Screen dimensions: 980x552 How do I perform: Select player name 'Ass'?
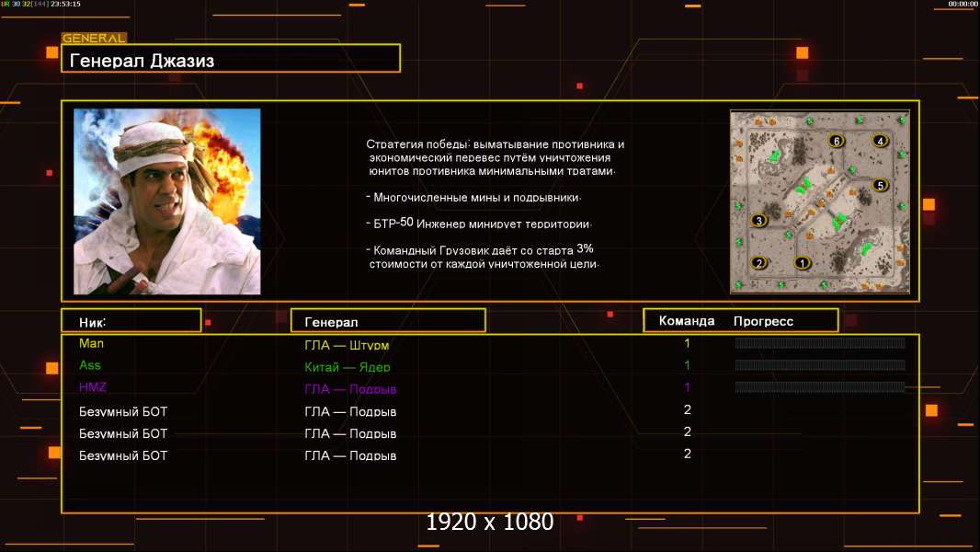click(x=90, y=365)
